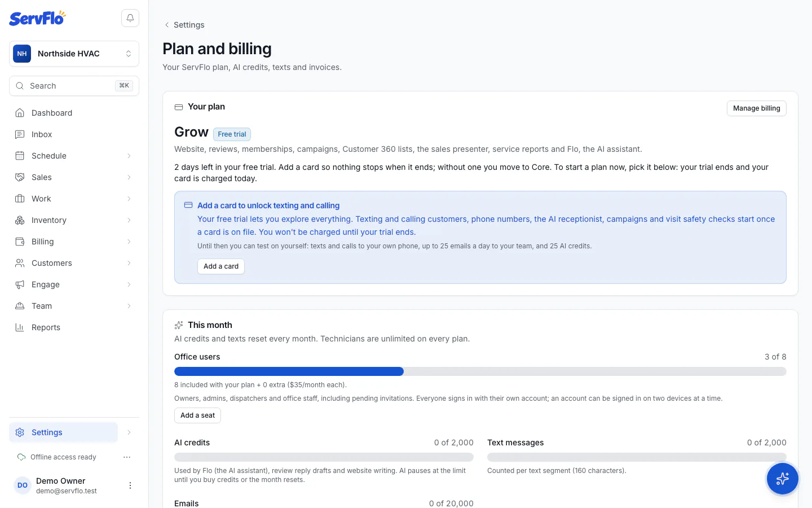Click the Inbox message icon
Image resolution: width=812 pixels, height=508 pixels.
click(x=20, y=134)
